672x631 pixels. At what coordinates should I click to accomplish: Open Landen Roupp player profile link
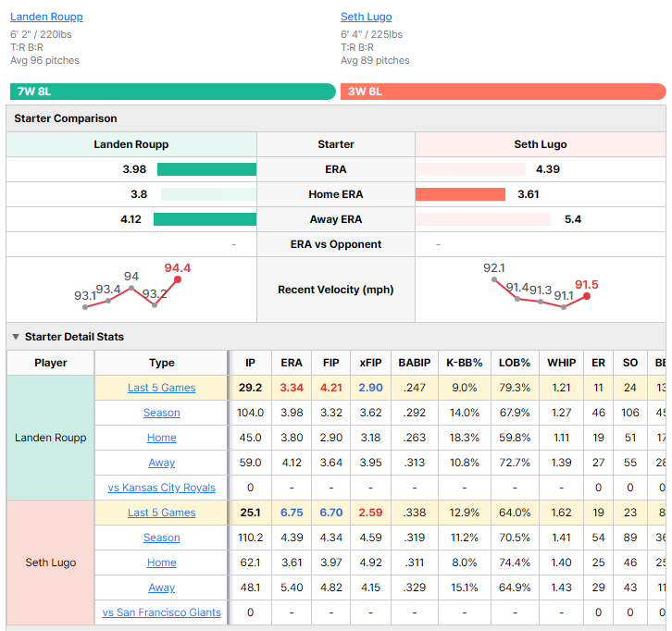(46, 17)
